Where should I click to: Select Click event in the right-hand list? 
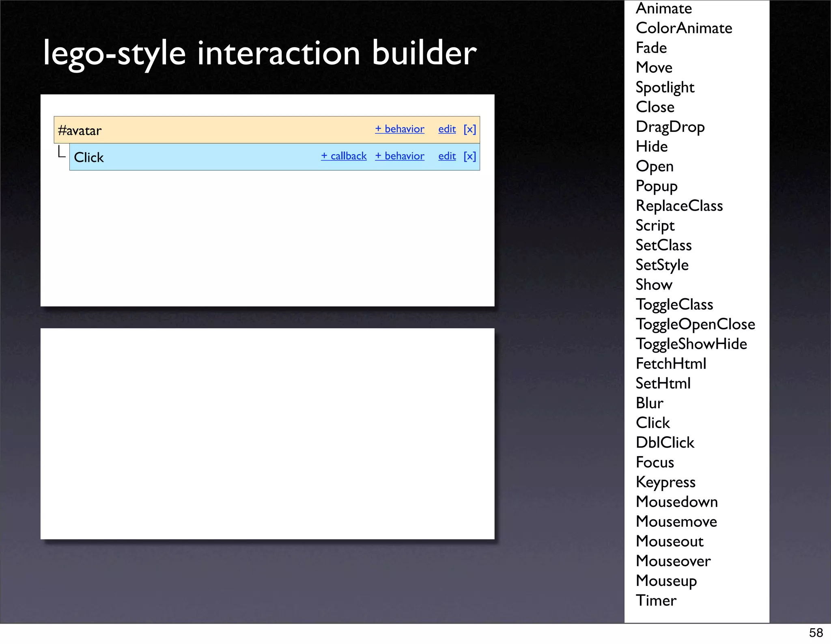(x=652, y=423)
